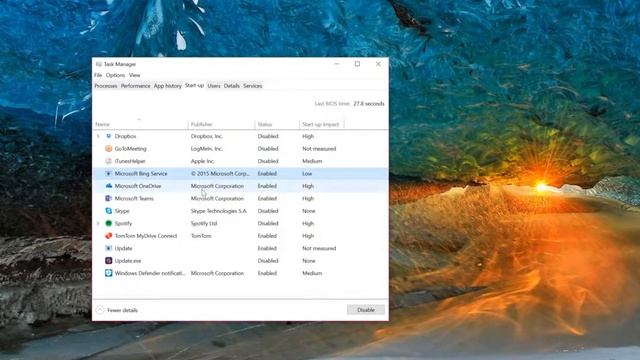This screenshot has width=640, height=360.
Task: Select the iTunesHelper row name
Action: pos(130,161)
